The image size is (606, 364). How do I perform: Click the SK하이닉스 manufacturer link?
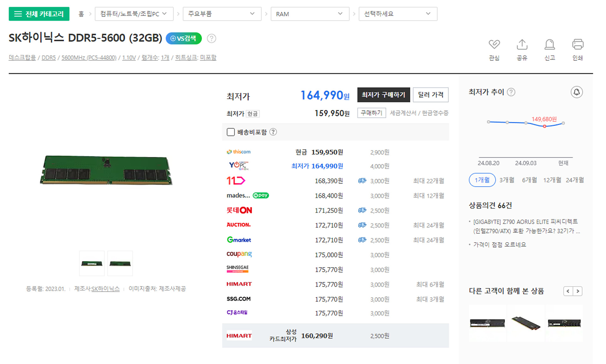tap(105, 289)
